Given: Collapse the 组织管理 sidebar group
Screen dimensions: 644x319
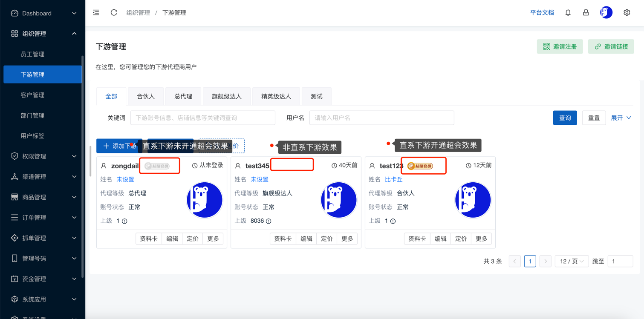Looking at the screenshot, I should [43, 34].
